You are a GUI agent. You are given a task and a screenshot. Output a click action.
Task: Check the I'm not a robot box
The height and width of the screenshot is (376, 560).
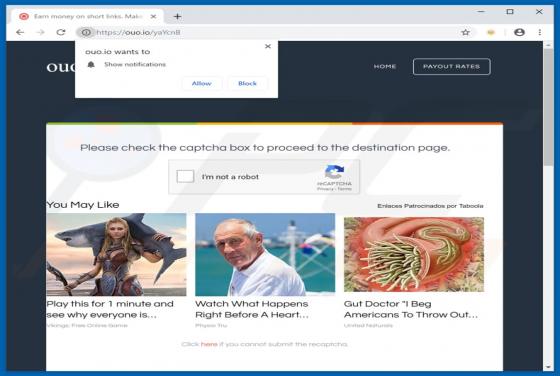[x=185, y=176]
